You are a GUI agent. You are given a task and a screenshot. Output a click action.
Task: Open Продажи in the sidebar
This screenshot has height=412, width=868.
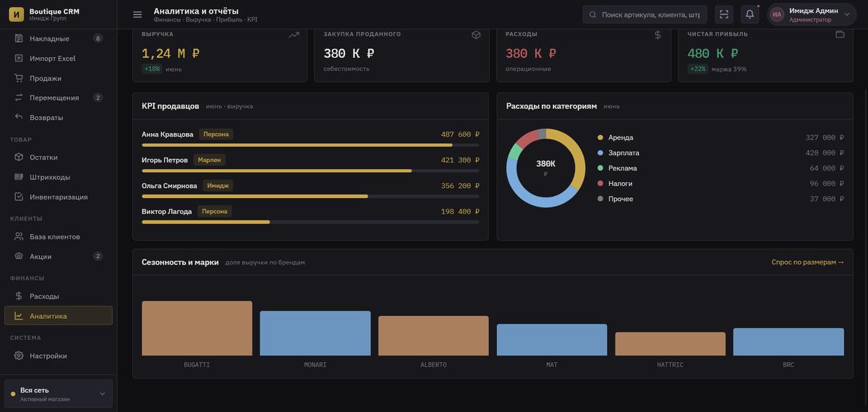(x=59, y=78)
